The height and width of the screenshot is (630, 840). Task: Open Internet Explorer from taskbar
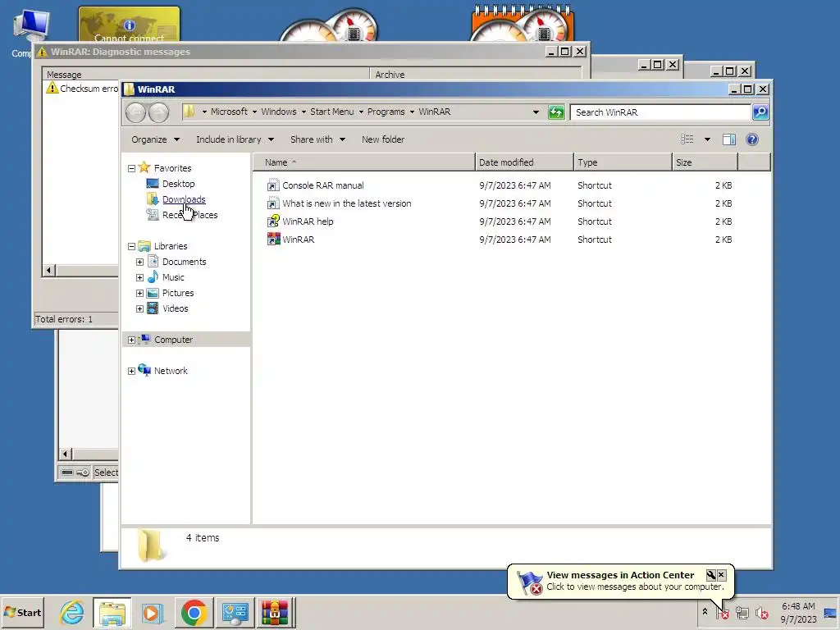pyautogui.click(x=71, y=612)
